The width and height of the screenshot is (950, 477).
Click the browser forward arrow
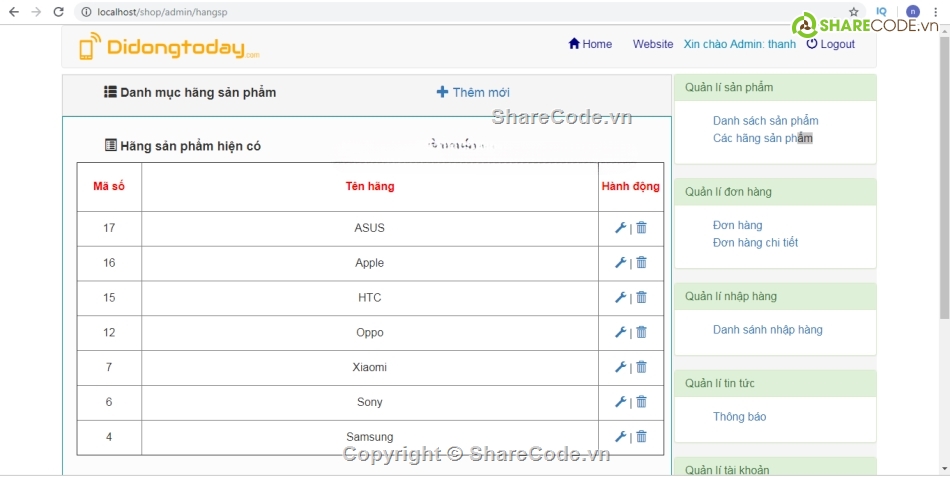pyautogui.click(x=36, y=12)
